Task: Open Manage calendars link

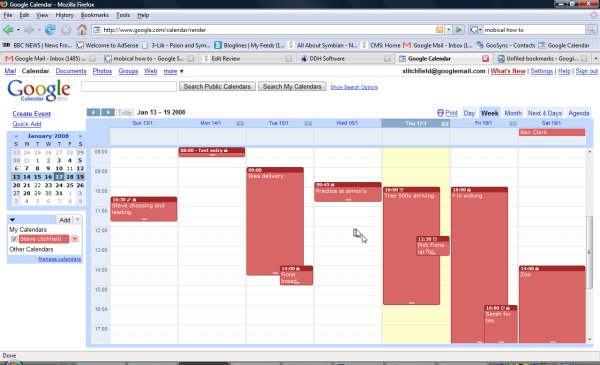Action: pos(60,259)
